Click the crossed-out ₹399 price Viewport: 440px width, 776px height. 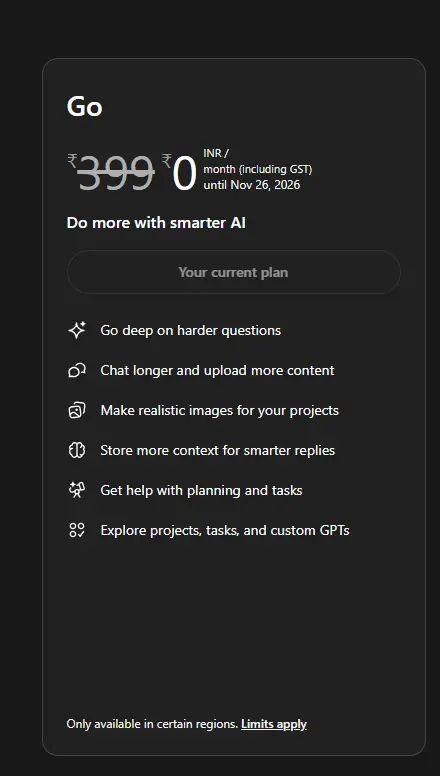coord(111,172)
